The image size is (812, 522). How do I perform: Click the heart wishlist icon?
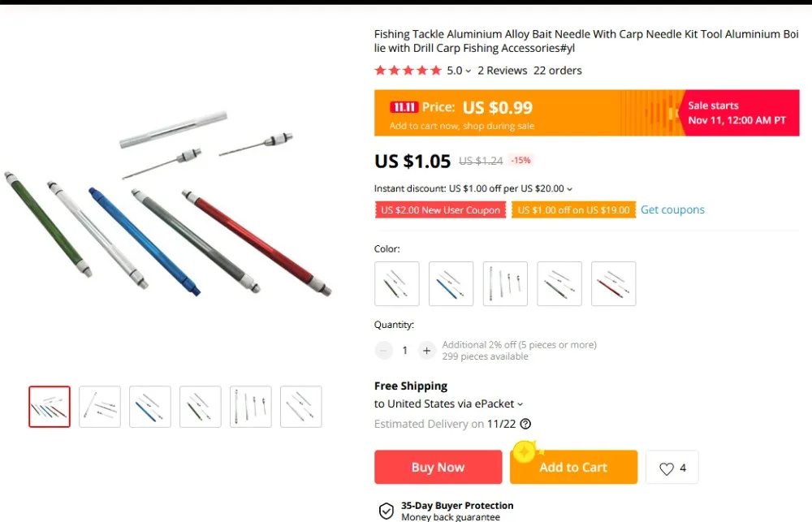coord(667,468)
